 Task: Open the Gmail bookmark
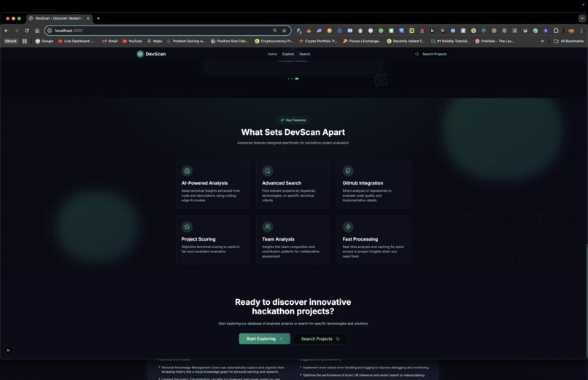click(x=110, y=42)
